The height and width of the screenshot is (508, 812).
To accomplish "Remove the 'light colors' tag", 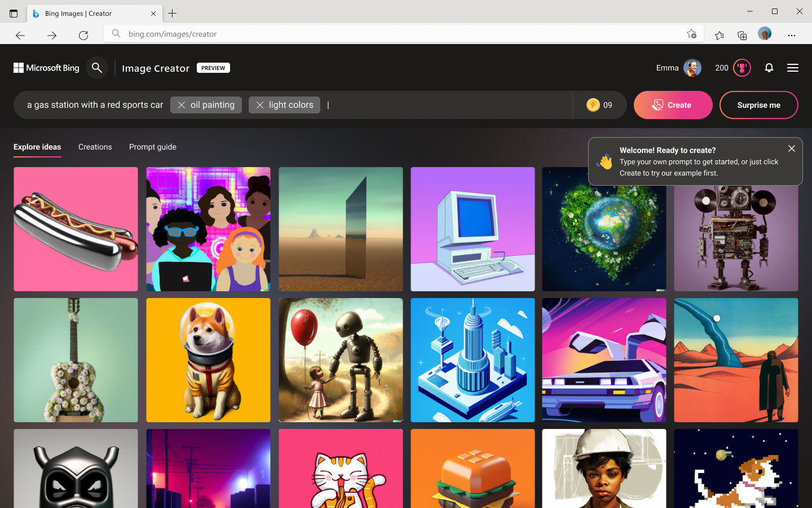I will 260,105.
